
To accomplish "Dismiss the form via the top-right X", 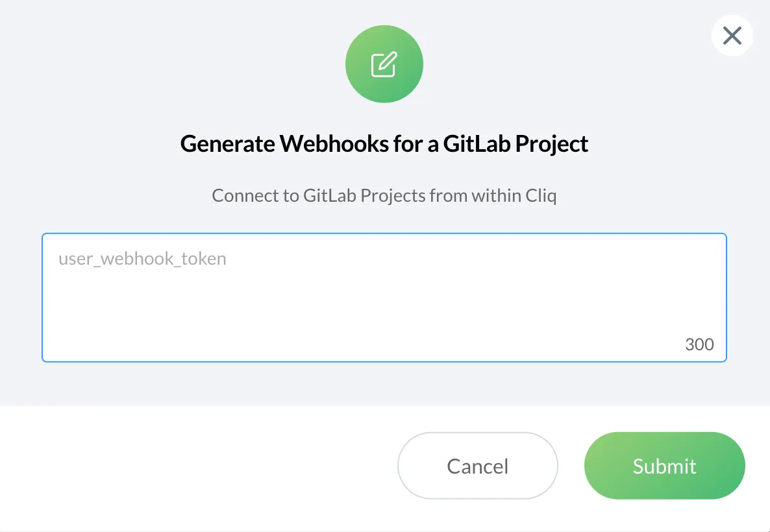I will (x=732, y=36).
